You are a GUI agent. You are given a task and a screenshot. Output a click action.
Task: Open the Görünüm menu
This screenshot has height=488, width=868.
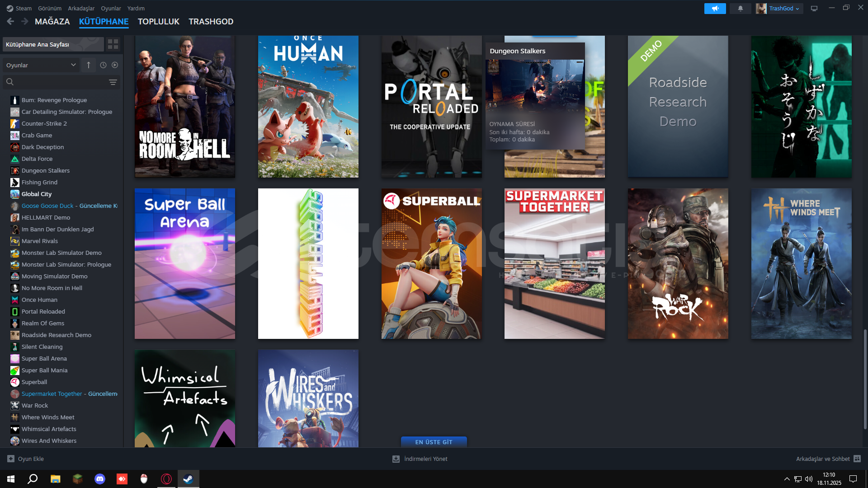pyautogui.click(x=50, y=8)
